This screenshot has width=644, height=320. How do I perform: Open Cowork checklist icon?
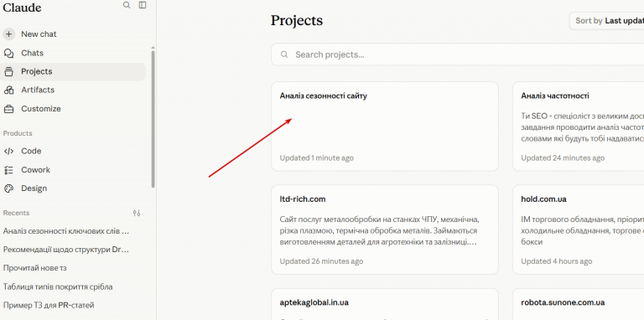click(8, 170)
